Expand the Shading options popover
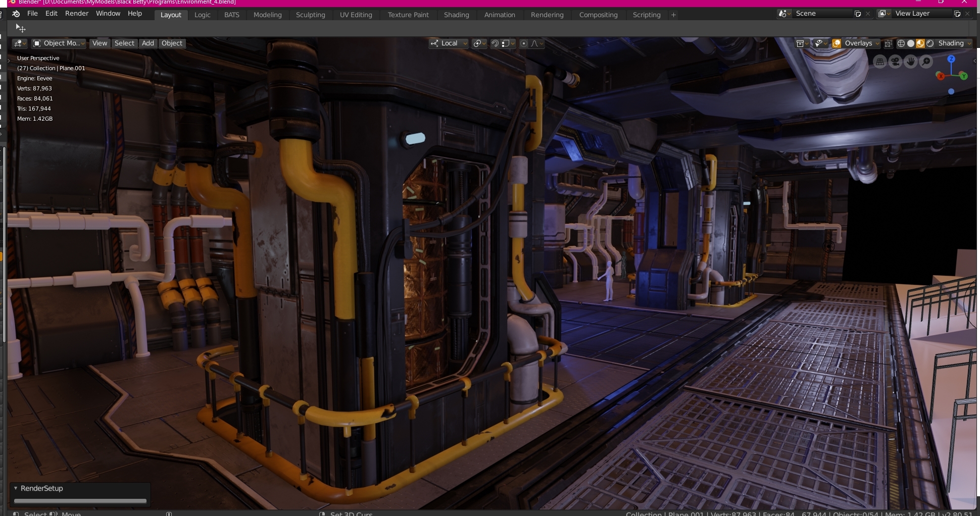 pyautogui.click(x=954, y=43)
